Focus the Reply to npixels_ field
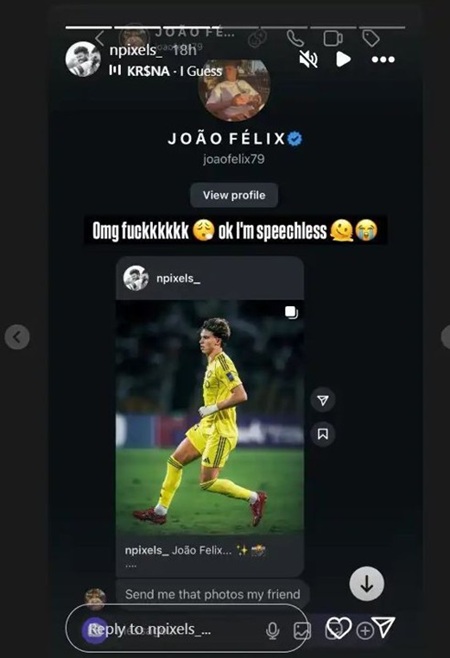The width and height of the screenshot is (450, 658). point(187,629)
